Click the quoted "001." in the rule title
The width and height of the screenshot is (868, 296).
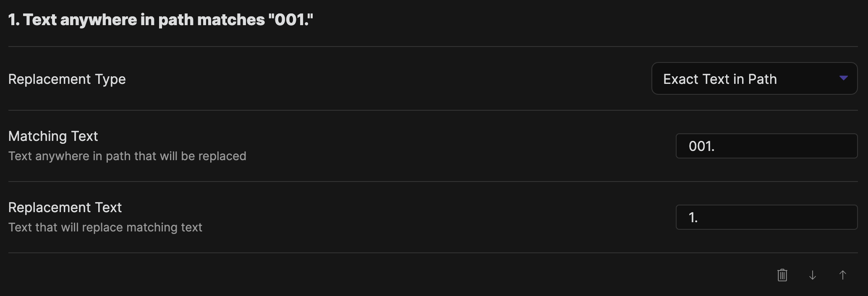[290, 20]
